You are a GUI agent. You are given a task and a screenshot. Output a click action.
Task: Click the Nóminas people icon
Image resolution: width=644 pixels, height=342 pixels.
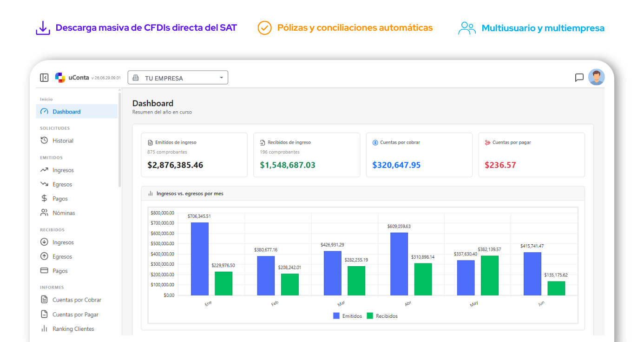[x=44, y=213]
